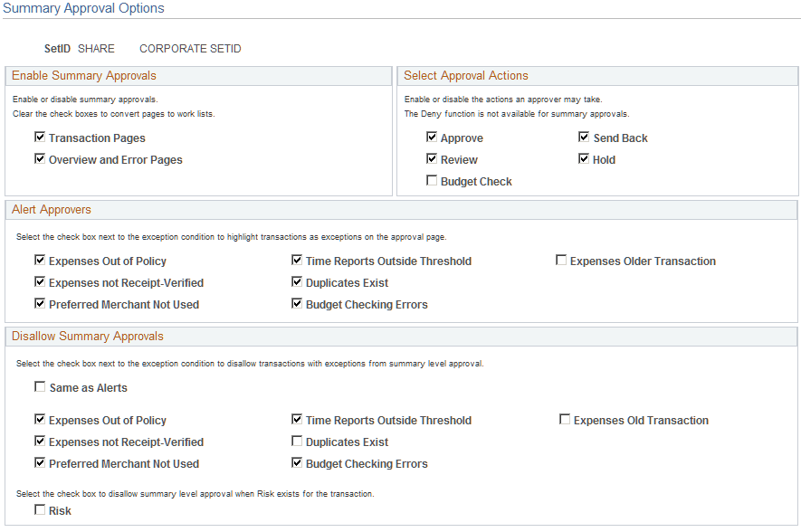Toggle the Hold approval action
801x532 pixels.
tap(585, 158)
